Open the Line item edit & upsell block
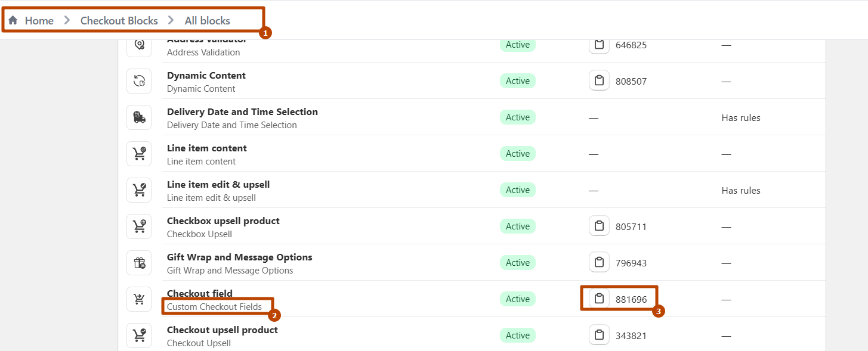868x351 pixels. click(x=218, y=185)
